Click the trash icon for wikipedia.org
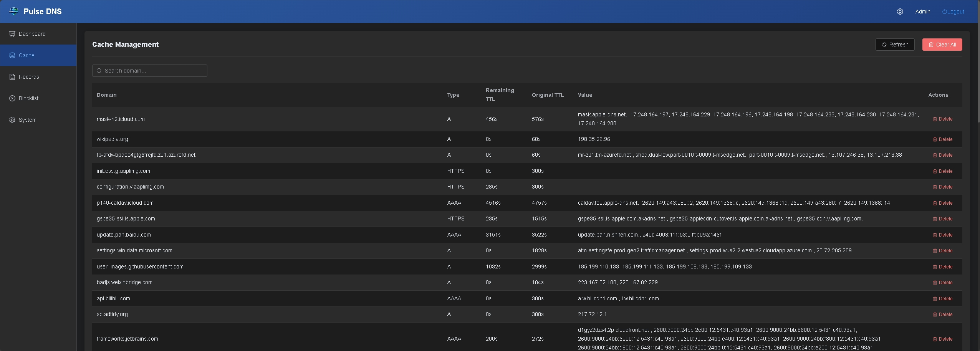This screenshot has height=351, width=980. pyautogui.click(x=935, y=139)
